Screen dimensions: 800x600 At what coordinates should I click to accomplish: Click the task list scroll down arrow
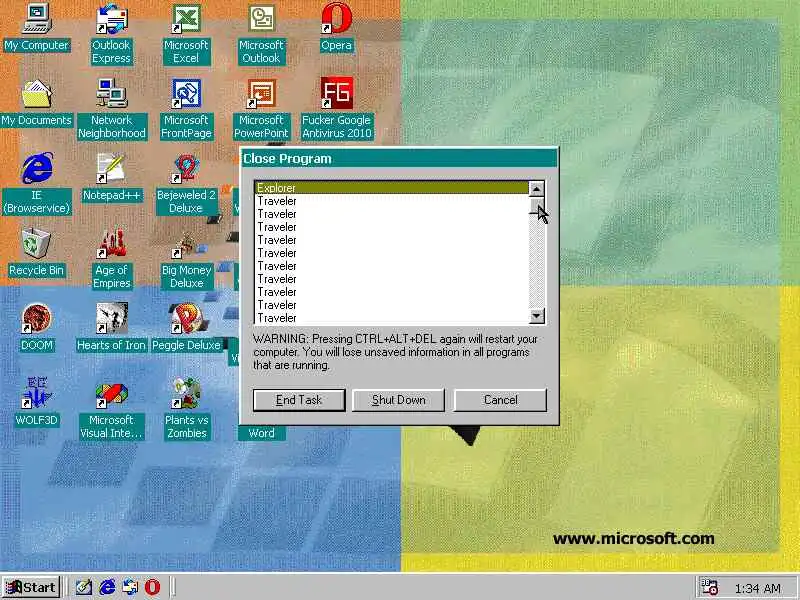click(537, 316)
